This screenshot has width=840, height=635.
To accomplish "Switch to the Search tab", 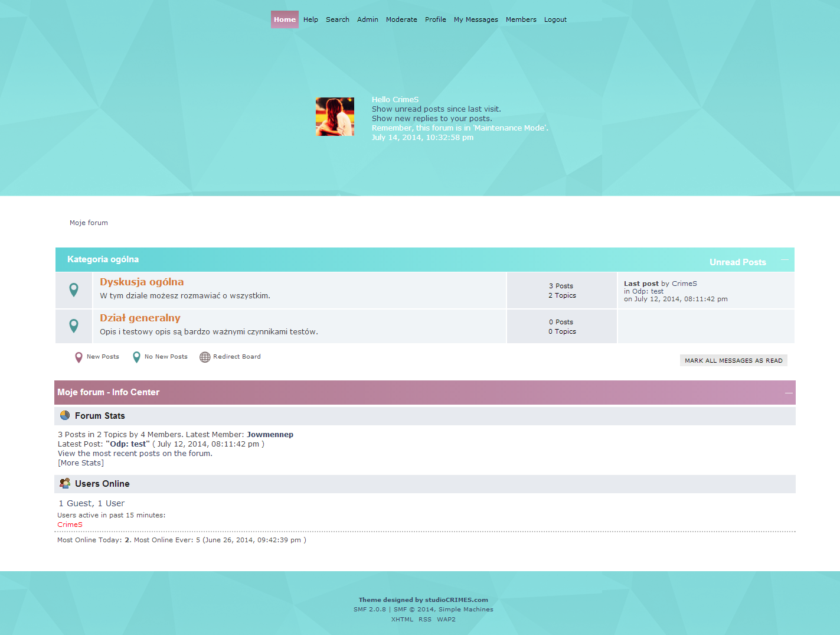I will [337, 19].
